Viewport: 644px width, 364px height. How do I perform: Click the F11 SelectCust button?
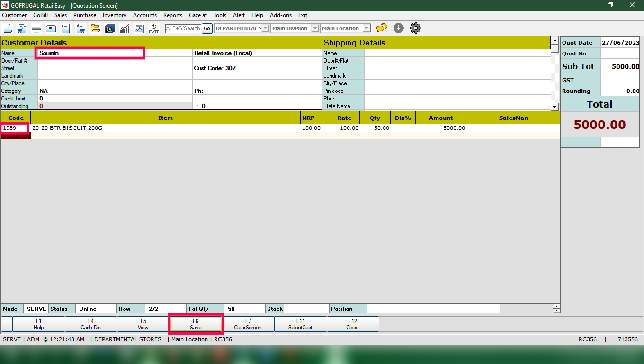pyautogui.click(x=300, y=324)
